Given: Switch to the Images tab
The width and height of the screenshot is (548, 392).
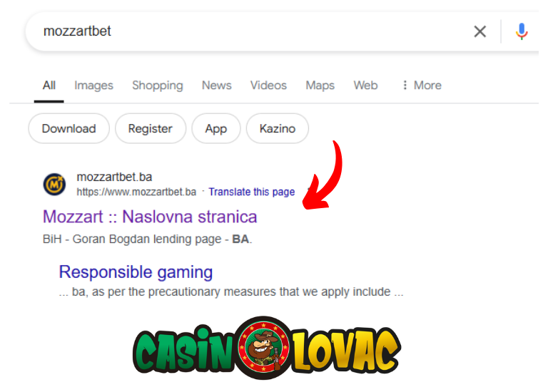Looking at the screenshot, I should [93, 86].
